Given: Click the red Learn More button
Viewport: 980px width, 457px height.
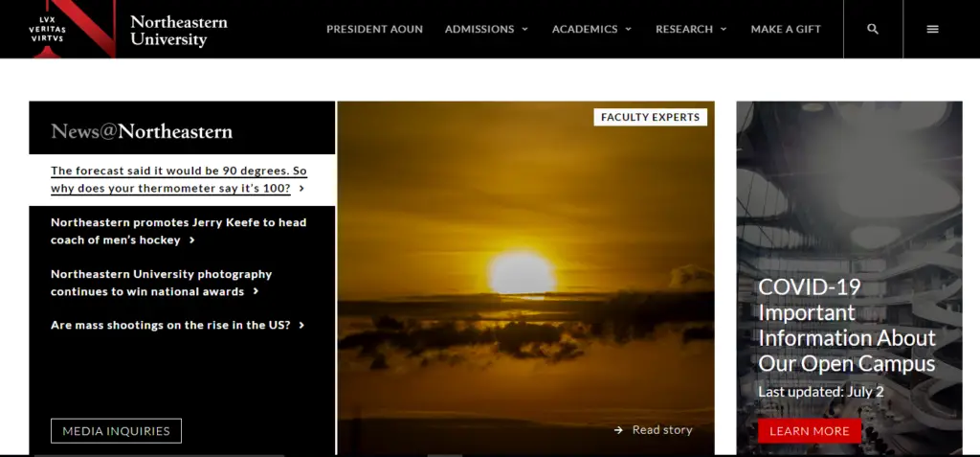Looking at the screenshot, I should [810, 431].
